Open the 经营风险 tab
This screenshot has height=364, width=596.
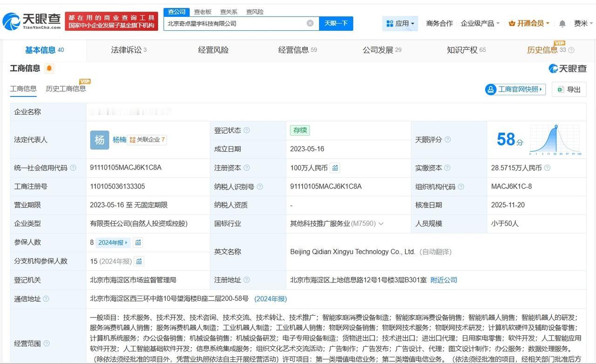point(213,50)
